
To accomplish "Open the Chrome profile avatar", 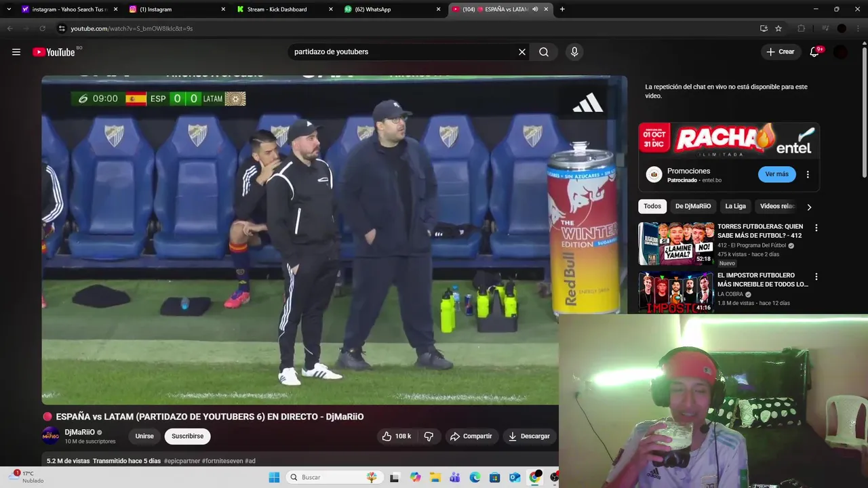I will tap(842, 28).
